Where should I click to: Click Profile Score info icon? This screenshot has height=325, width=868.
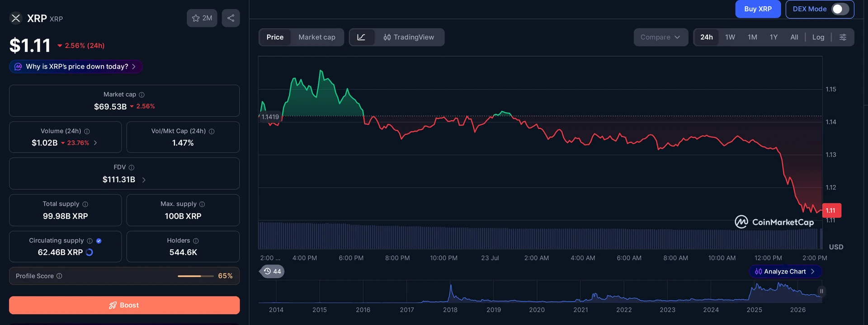(59, 276)
